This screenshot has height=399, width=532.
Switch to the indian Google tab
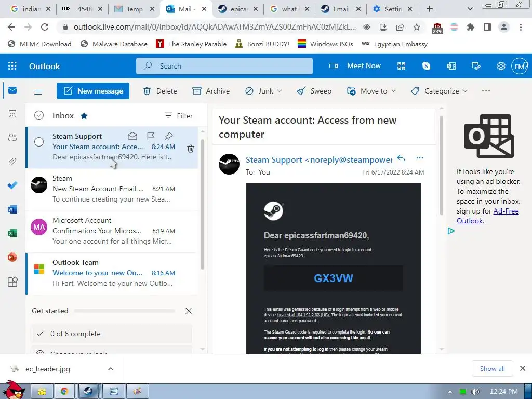coord(31,9)
